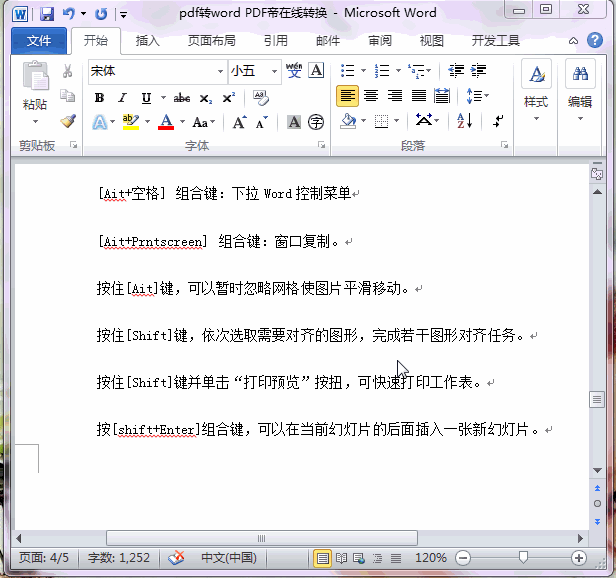Switch to the 页面布局 tab

coord(211,40)
